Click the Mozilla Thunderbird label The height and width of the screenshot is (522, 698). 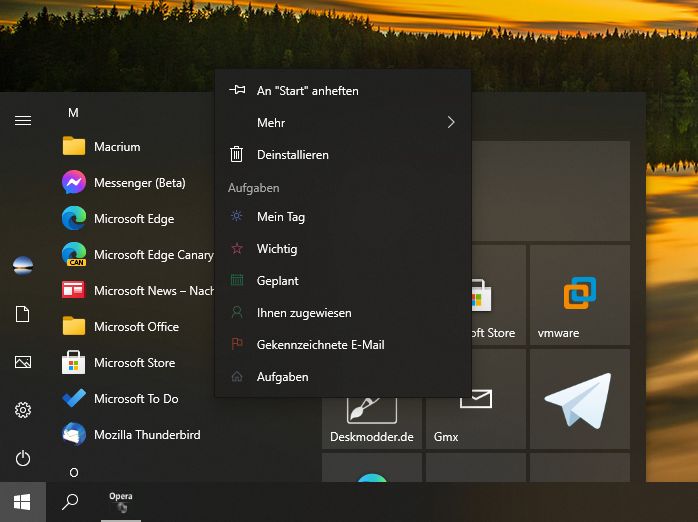click(147, 435)
